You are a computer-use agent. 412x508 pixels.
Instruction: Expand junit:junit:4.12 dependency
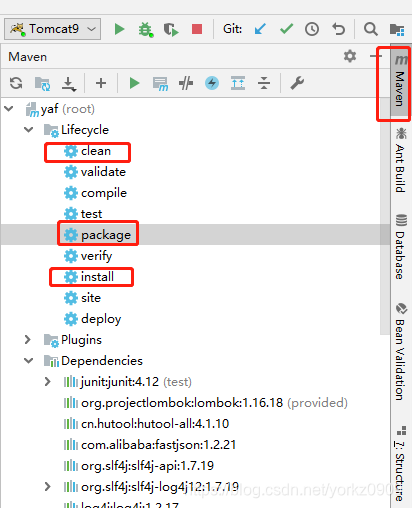[48, 381]
